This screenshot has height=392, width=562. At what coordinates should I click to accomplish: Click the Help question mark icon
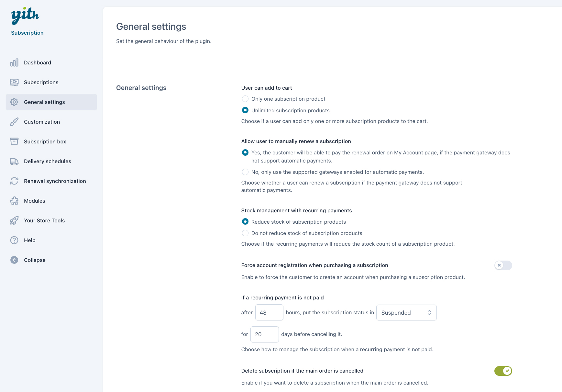point(14,241)
